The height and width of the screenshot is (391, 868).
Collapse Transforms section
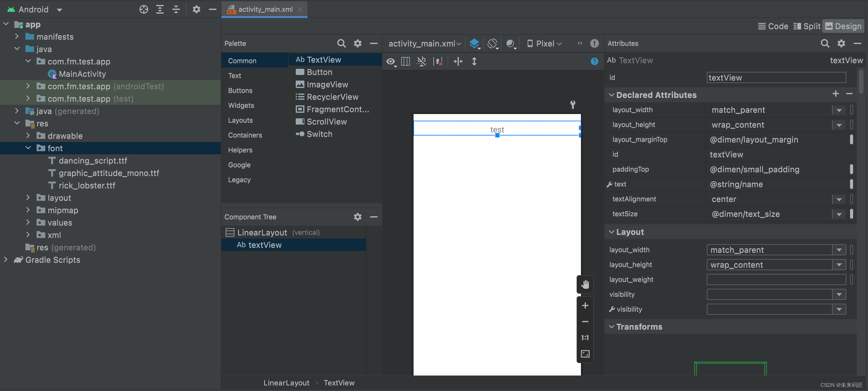tap(611, 326)
